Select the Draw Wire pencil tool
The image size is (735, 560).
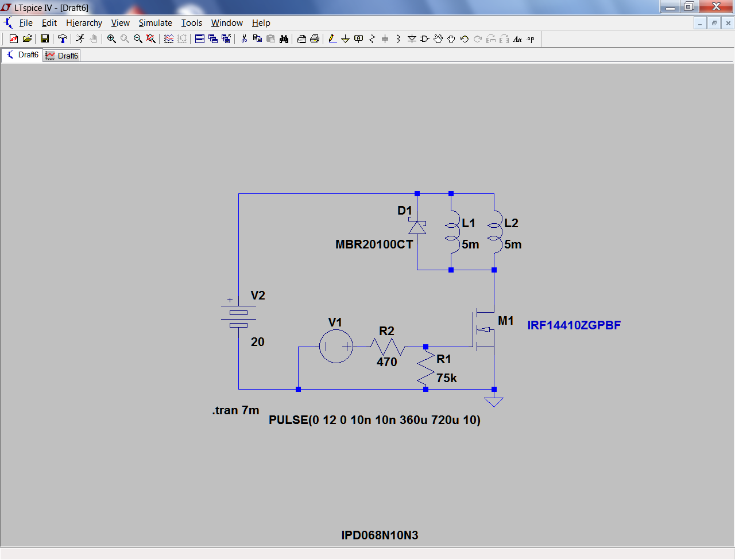pyautogui.click(x=332, y=39)
